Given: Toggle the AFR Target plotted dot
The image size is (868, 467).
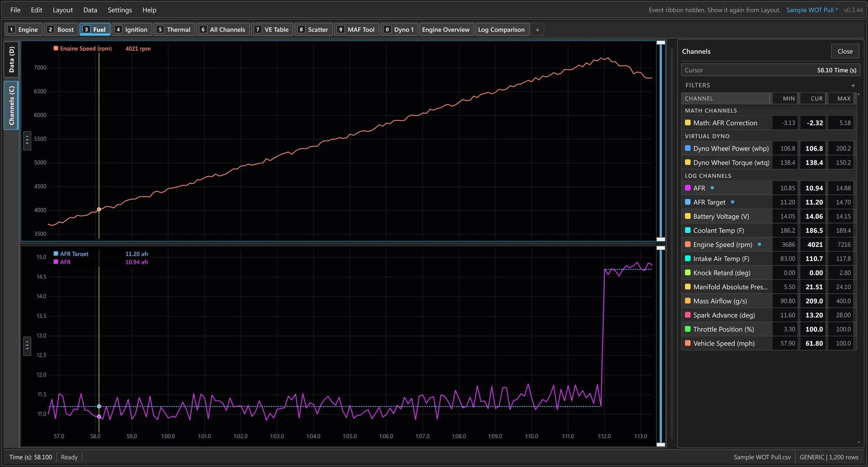Looking at the screenshot, I should coord(732,202).
